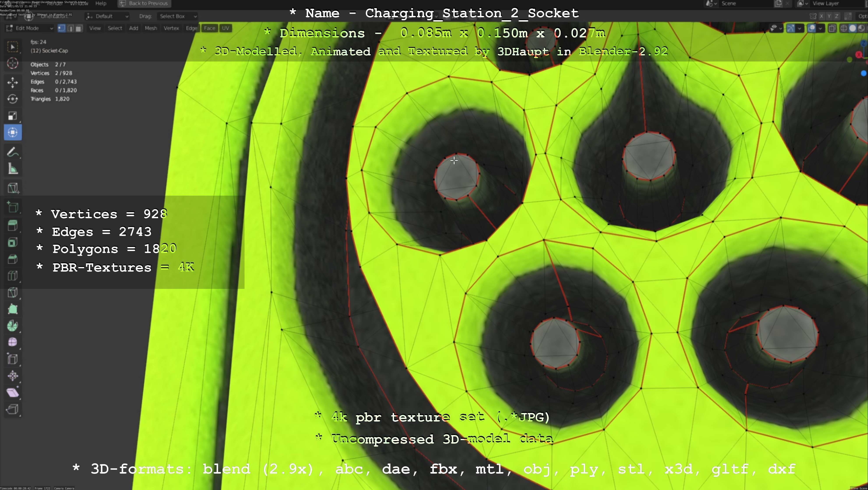The width and height of the screenshot is (868, 490).
Task: Open the overlays options dropdown arrow
Action: coord(820,28)
